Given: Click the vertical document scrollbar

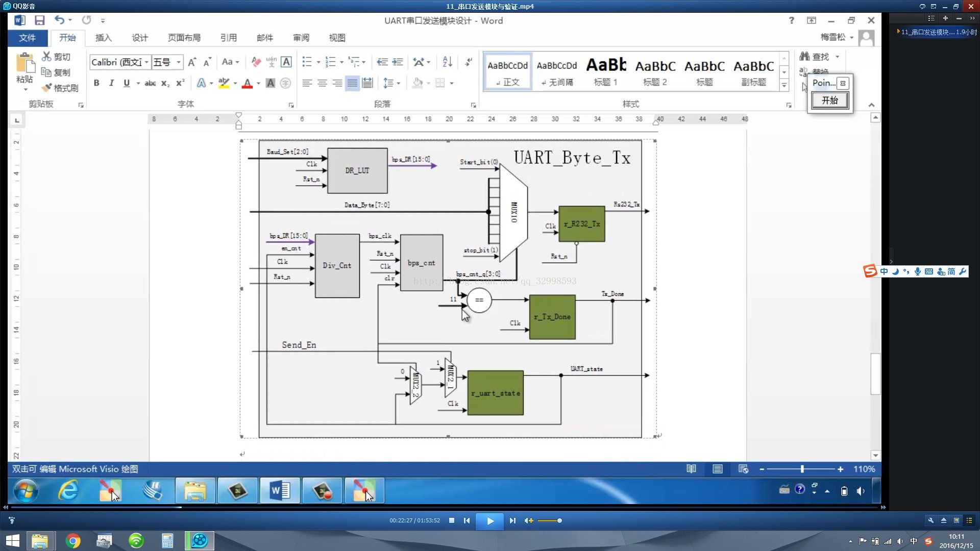Looking at the screenshot, I should (x=875, y=374).
